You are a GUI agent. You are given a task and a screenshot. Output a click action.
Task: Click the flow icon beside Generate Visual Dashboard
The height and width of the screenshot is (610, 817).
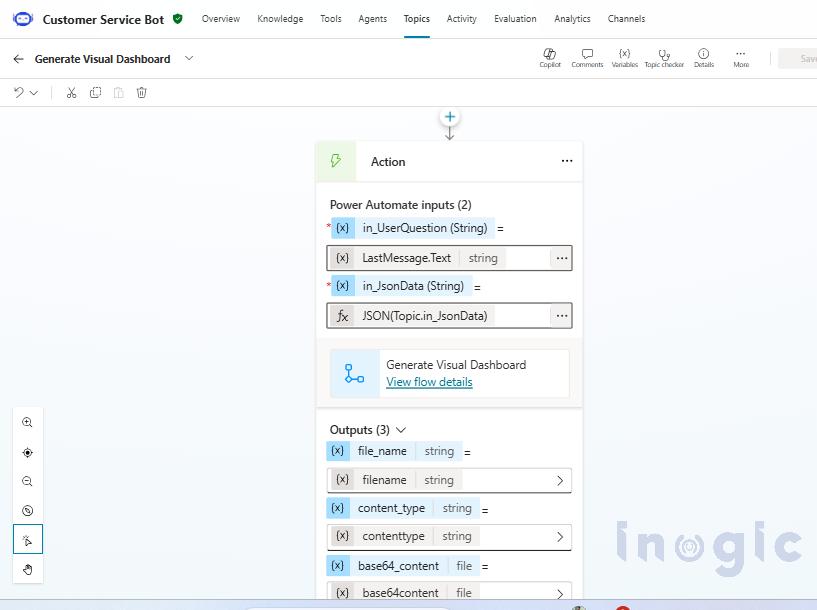pyautogui.click(x=355, y=374)
